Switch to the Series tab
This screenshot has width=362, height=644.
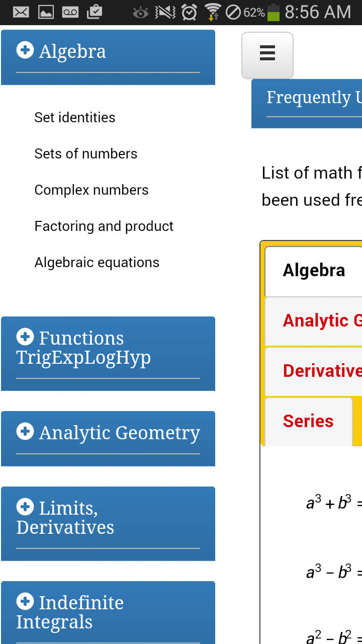pos(308,421)
